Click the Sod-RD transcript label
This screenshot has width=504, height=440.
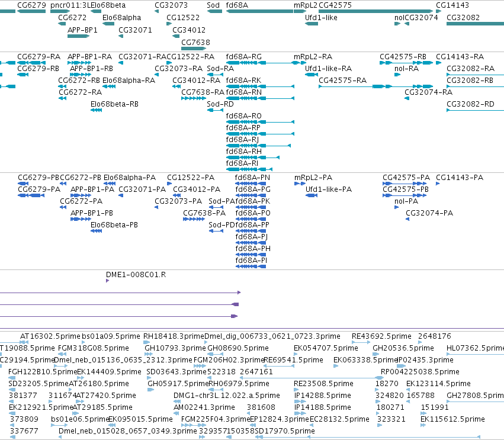click(x=220, y=104)
